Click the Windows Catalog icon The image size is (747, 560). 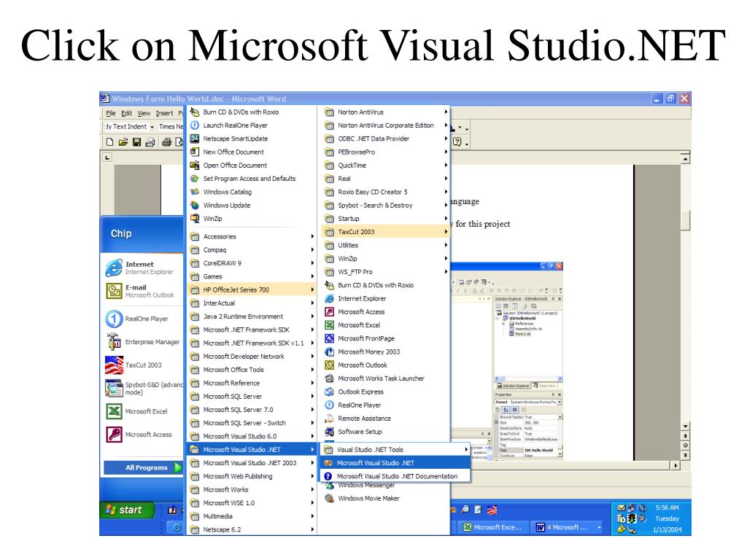[x=194, y=192]
